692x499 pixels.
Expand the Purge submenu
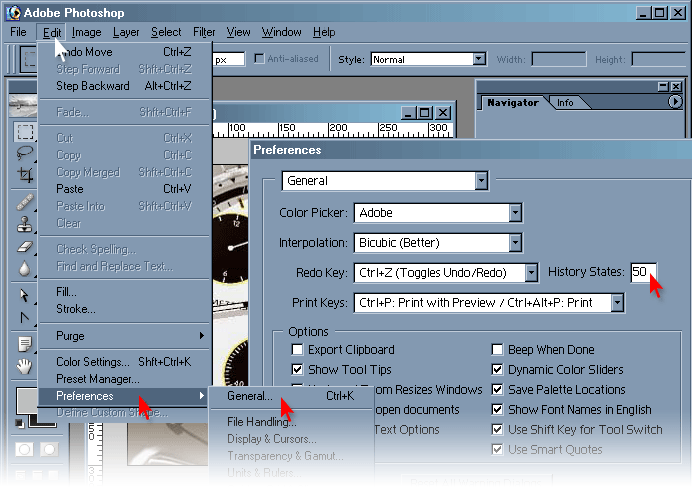pyautogui.click(x=124, y=336)
